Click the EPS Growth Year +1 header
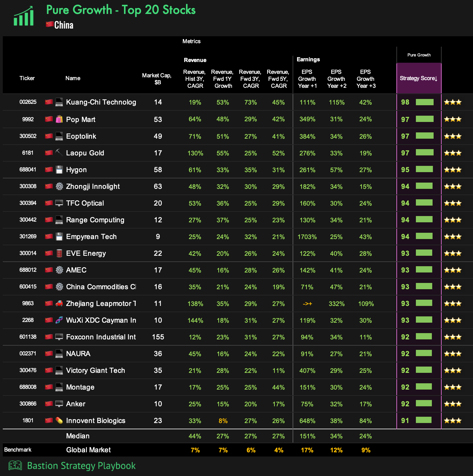Viewport: 473px width, 476px height. 307,79
